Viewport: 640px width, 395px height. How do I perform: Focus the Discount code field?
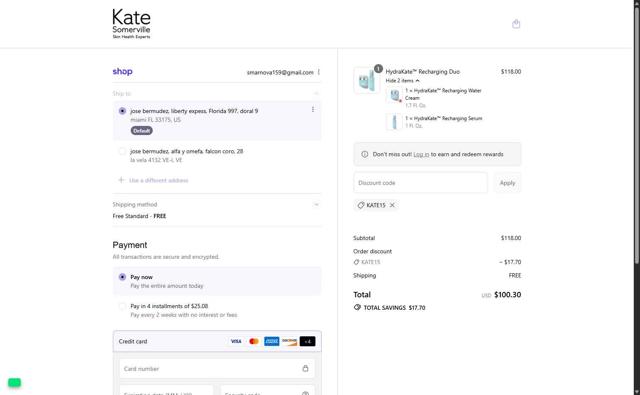click(420, 183)
